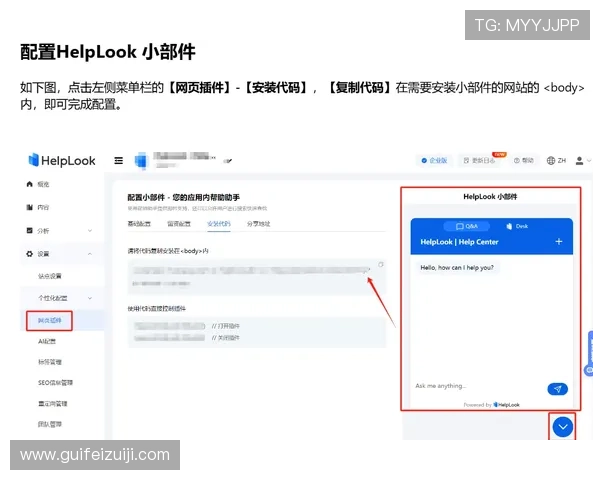The height and width of the screenshot is (480, 600).
Task: Click the plus icon in widget header
Action: (559, 242)
